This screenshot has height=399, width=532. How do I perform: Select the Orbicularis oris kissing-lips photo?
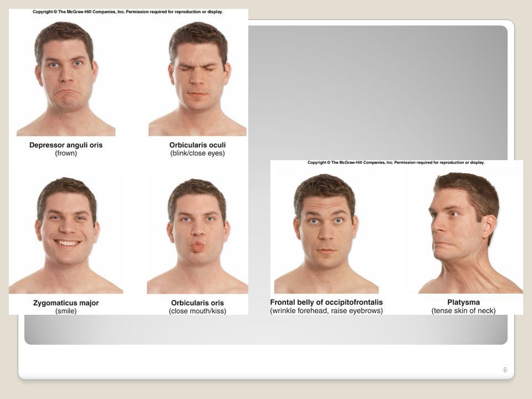197,235
